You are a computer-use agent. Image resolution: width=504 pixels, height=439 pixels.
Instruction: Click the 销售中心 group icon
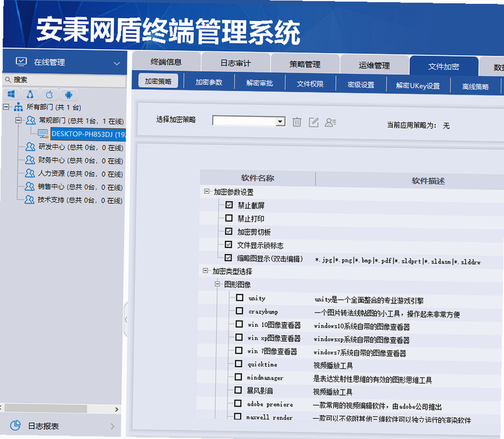(x=29, y=186)
